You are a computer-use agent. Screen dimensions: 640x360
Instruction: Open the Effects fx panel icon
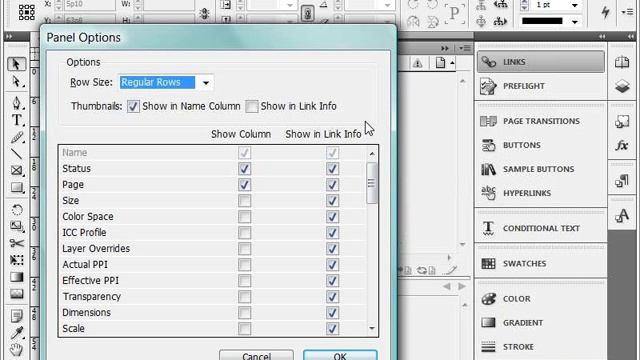pyautogui.click(x=622, y=145)
